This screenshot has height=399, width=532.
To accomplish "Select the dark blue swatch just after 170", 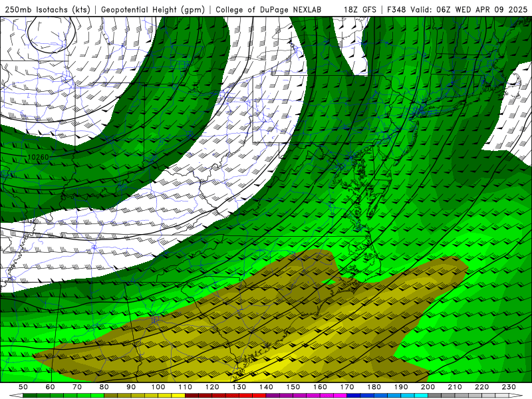I will point(354,396).
